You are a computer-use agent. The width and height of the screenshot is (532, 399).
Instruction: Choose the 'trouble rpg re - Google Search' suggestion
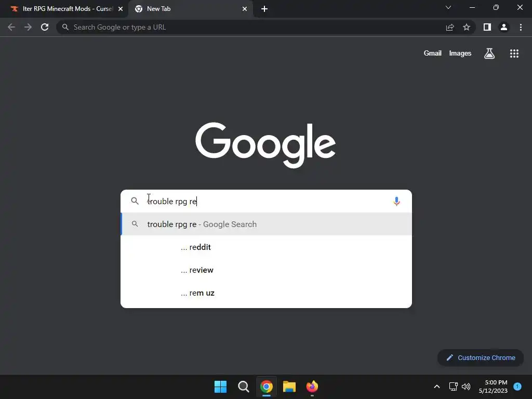point(267,224)
